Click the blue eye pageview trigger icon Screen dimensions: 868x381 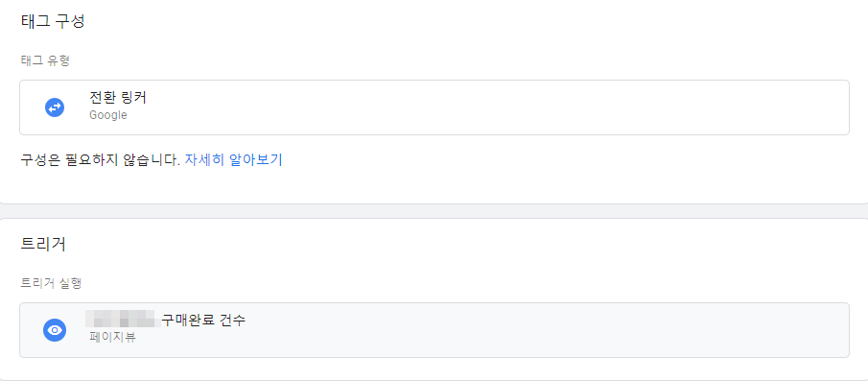pyautogui.click(x=55, y=330)
